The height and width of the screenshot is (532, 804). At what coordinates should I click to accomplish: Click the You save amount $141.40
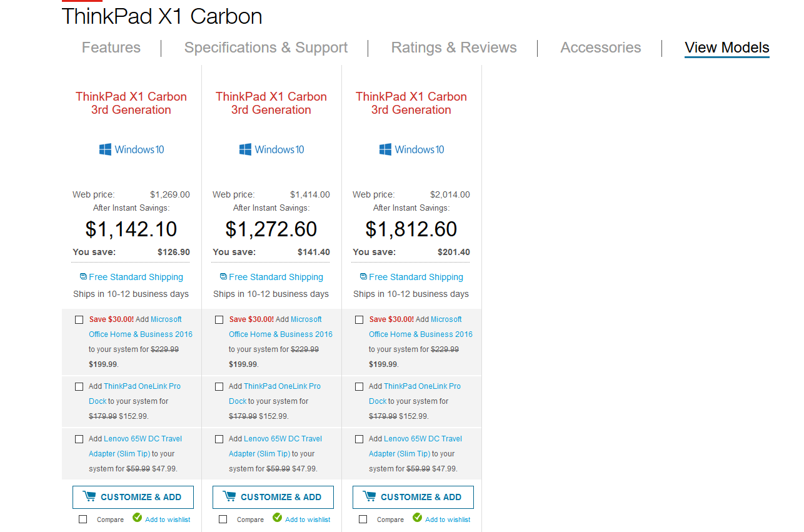(314, 252)
